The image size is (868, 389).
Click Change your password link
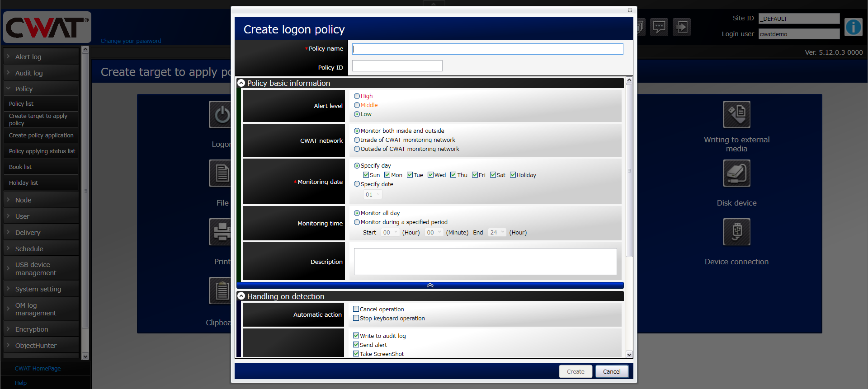pyautogui.click(x=131, y=41)
